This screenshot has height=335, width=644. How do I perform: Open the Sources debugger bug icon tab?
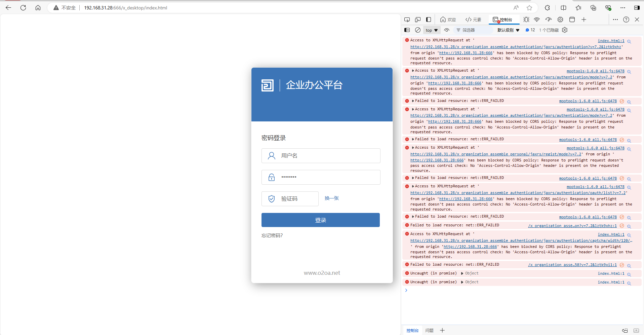(x=526, y=20)
